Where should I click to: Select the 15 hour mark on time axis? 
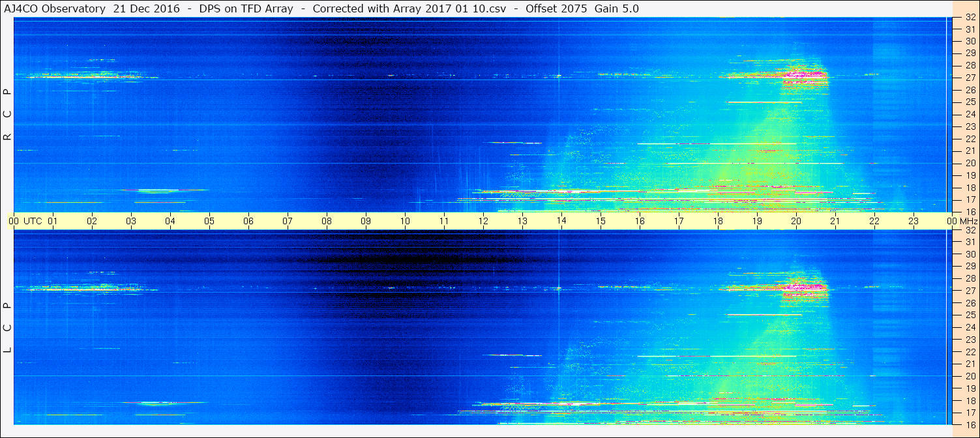pyautogui.click(x=601, y=221)
